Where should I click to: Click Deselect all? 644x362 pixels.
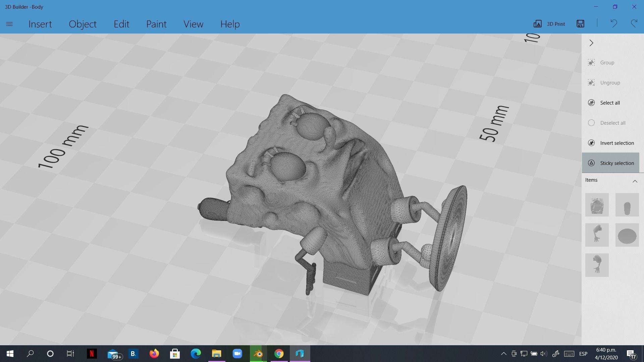coord(610,123)
